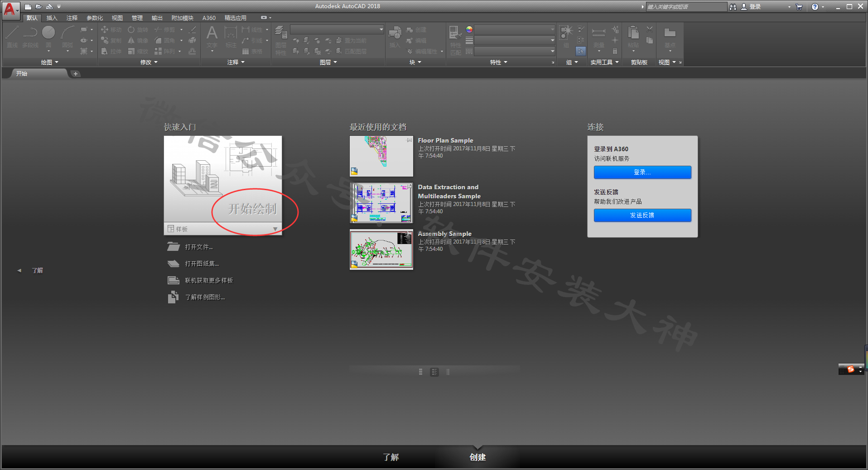Image resolution: width=868 pixels, height=470 pixels.
Task: Click the plus icon to add new tab
Action: [76, 74]
